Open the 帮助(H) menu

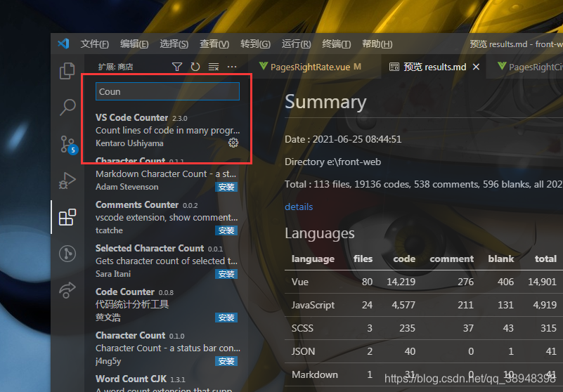pyautogui.click(x=377, y=44)
